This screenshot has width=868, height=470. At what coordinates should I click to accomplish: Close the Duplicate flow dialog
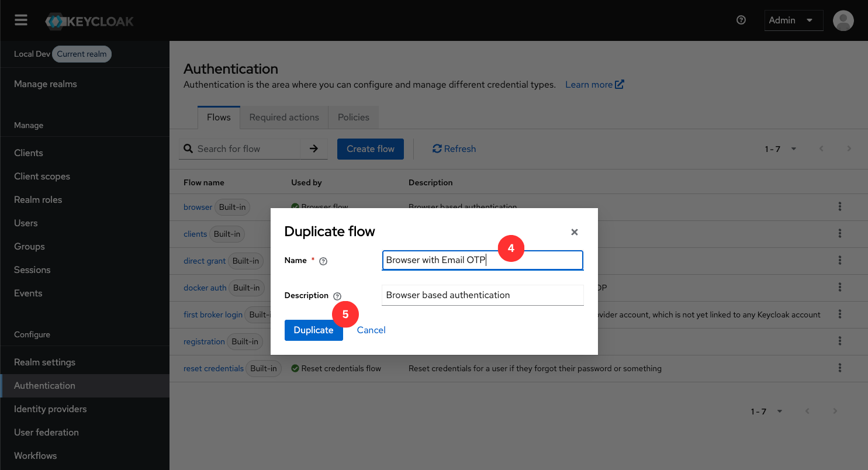[575, 232]
